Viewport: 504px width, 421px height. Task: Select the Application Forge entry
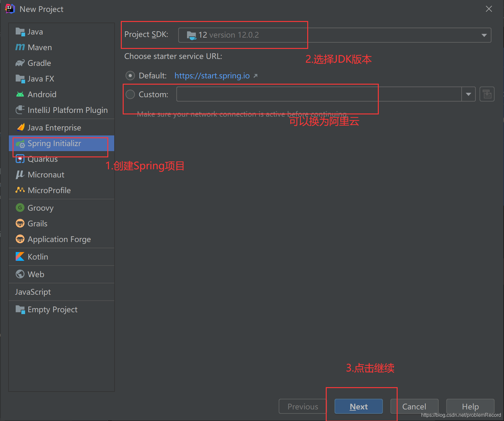pyautogui.click(x=62, y=239)
